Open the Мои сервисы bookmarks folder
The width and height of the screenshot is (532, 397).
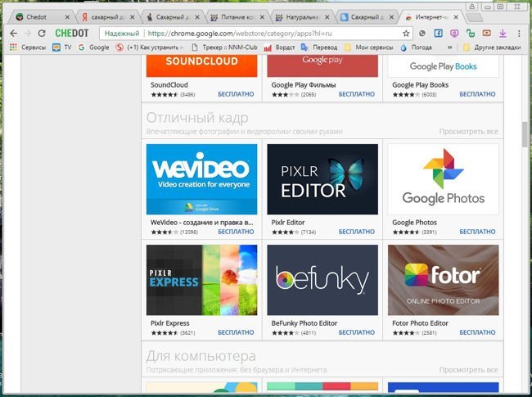click(x=368, y=47)
